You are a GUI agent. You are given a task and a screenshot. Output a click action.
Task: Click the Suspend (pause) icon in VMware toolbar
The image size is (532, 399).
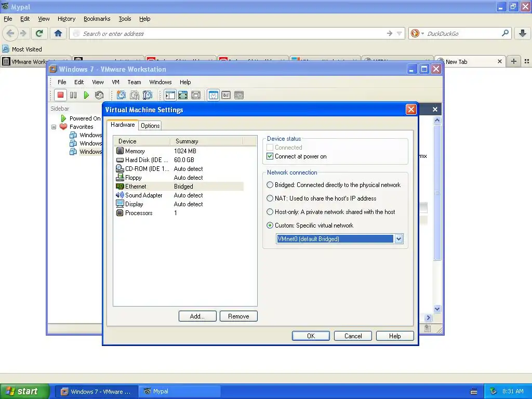pyautogui.click(x=73, y=96)
